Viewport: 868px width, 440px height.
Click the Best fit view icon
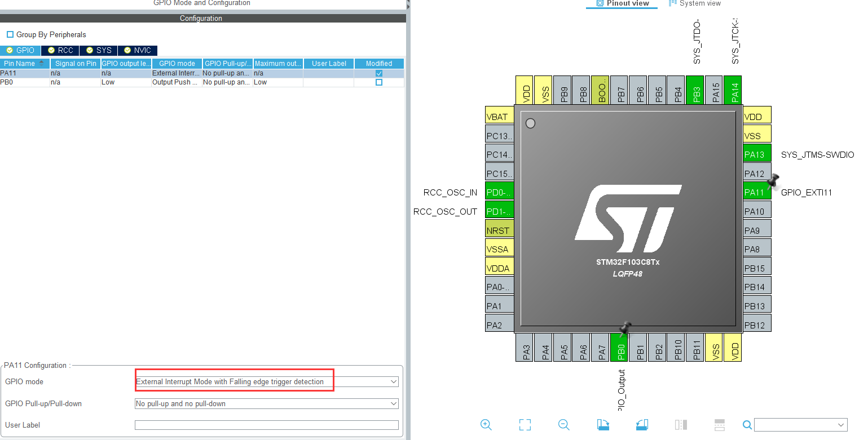(x=525, y=425)
